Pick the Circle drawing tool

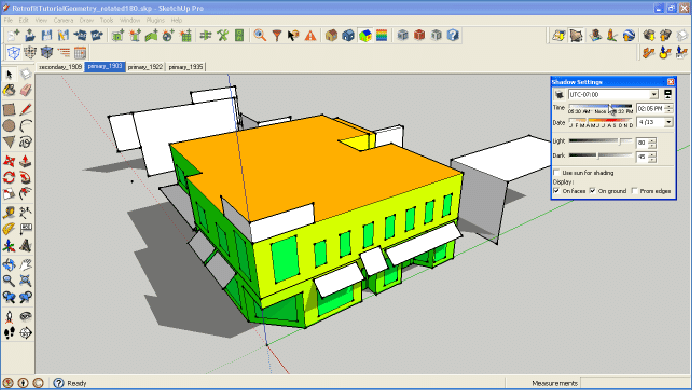coord(9,126)
